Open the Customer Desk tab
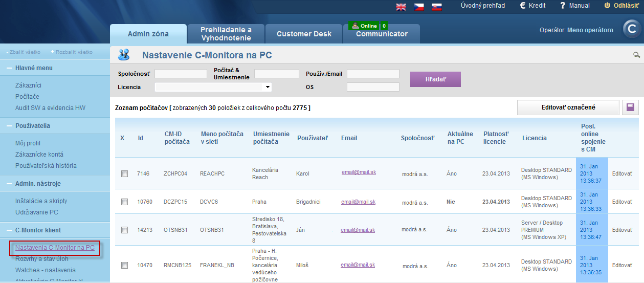 tap(304, 34)
